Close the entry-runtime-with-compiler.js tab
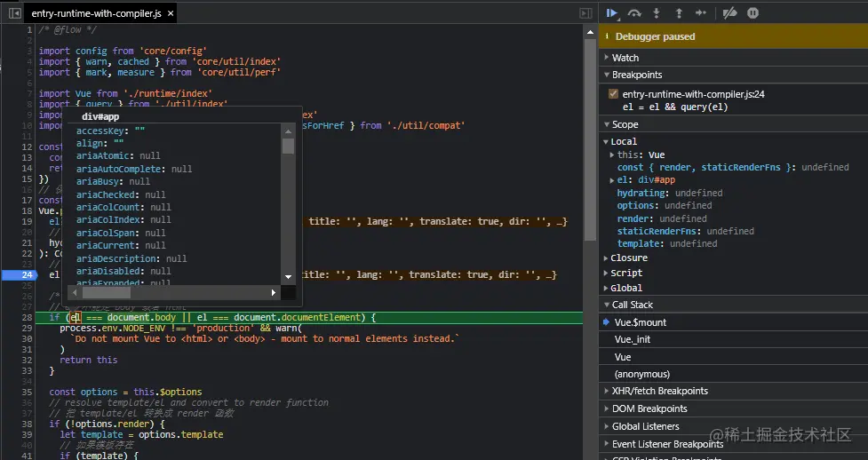 point(169,14)
